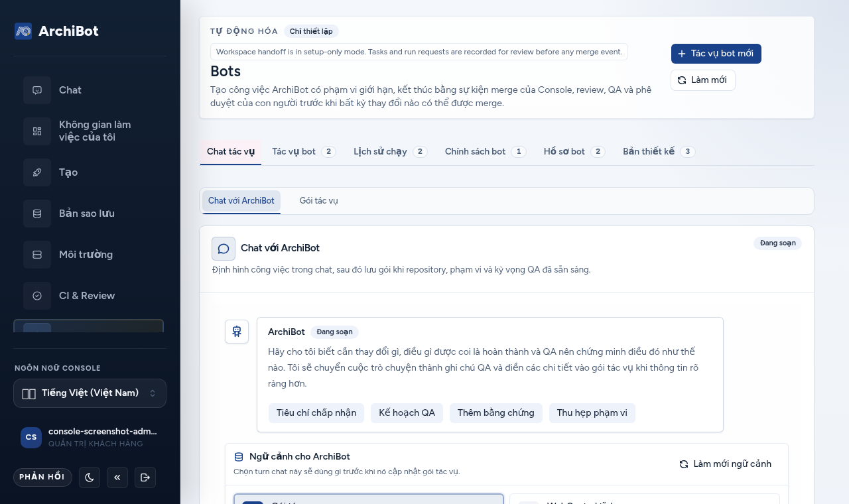Toggle dark mode with the moon icon
Image resolution: width=849 pixels, height=504 pixels.
click(x=90, y=477)
